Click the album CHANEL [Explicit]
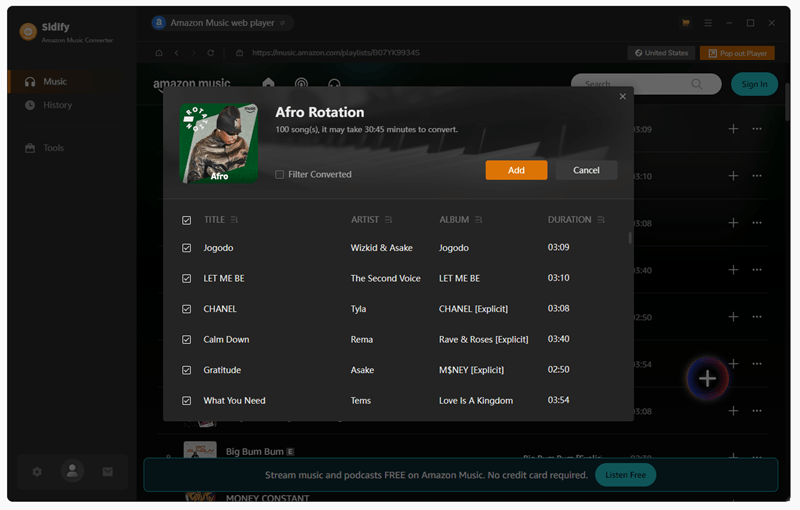The height and width of the screenshot is (510, 800). coord(473,309)
